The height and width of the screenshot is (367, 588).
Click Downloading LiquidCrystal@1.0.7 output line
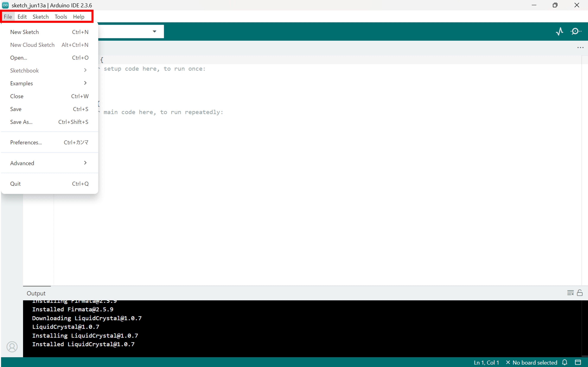point(87,318)
